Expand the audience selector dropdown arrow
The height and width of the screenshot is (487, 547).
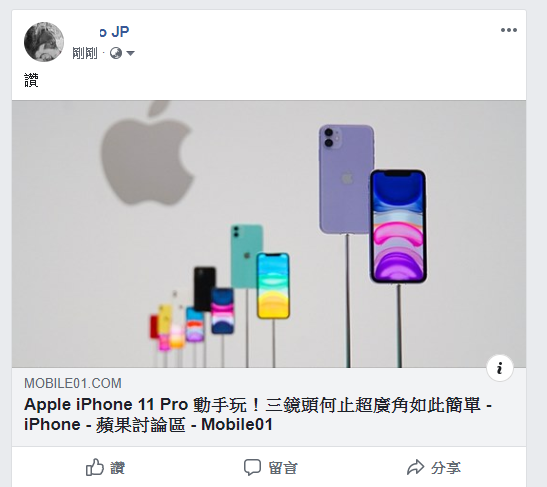(130, 53)
